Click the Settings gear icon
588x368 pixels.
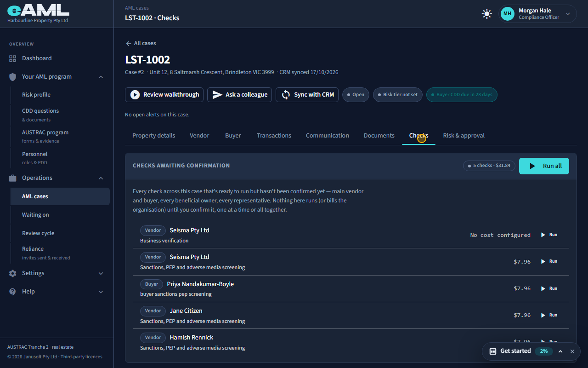coord(12,273)
